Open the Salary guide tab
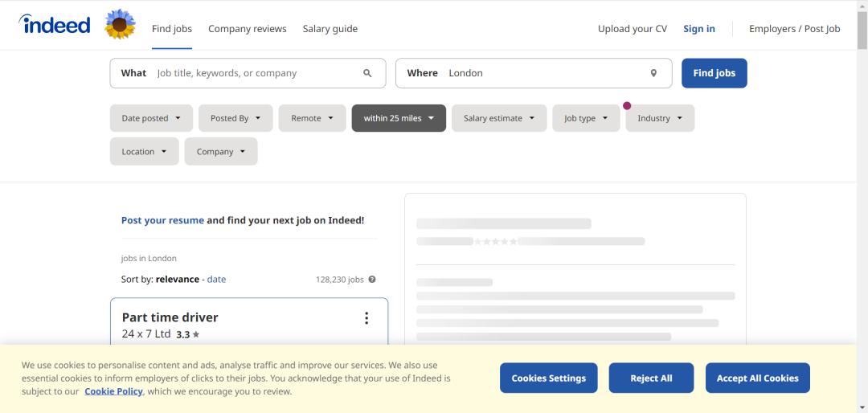 (x=330, y=29)
